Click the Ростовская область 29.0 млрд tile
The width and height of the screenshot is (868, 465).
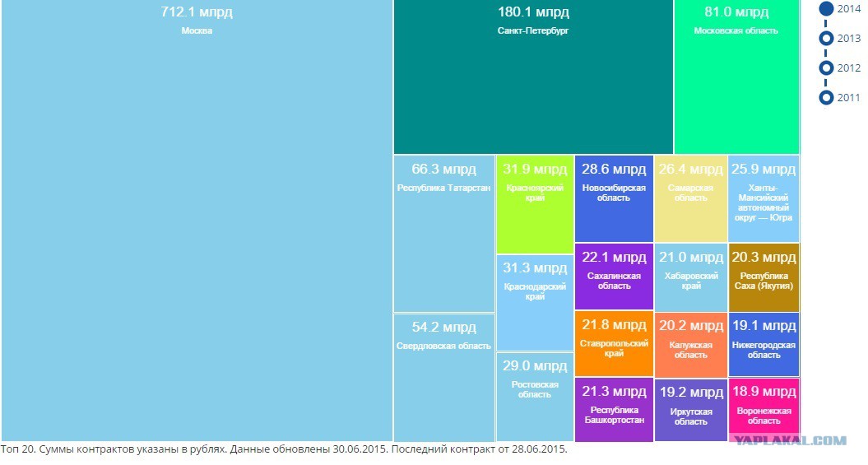tap(535, 397)
